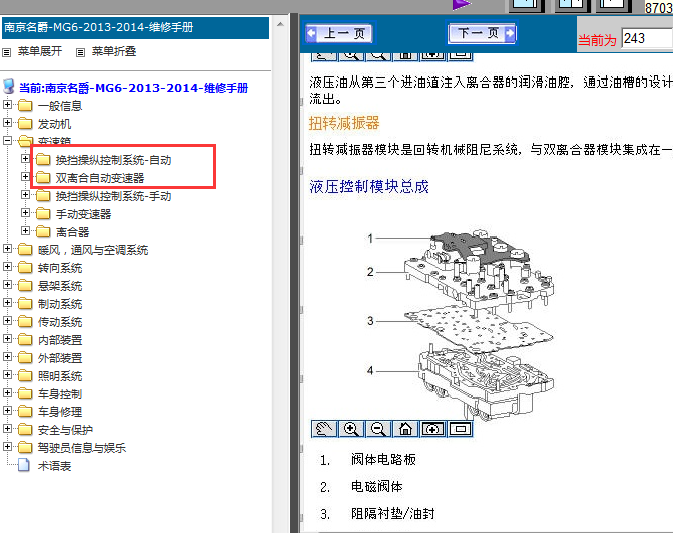Viewport: 673px width, 533px height.
Task: Expand the 传动系统 node
Action: click(7, 321)
